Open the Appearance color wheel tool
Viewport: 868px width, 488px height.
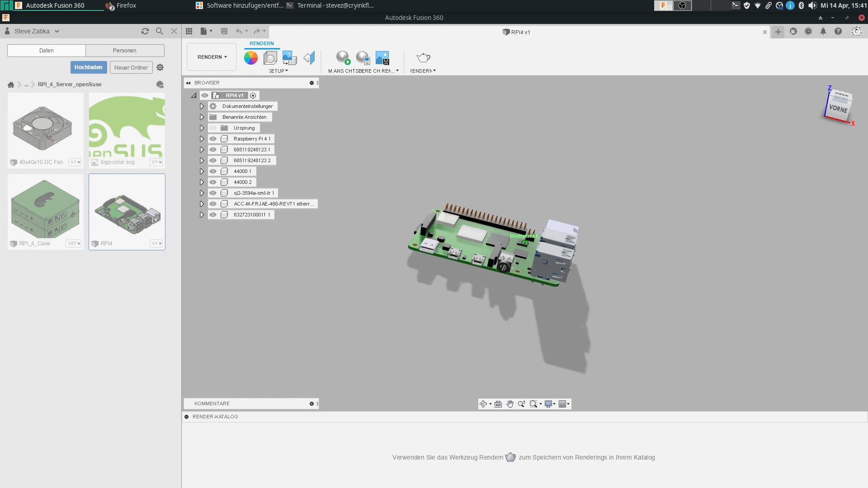[251, 58]
